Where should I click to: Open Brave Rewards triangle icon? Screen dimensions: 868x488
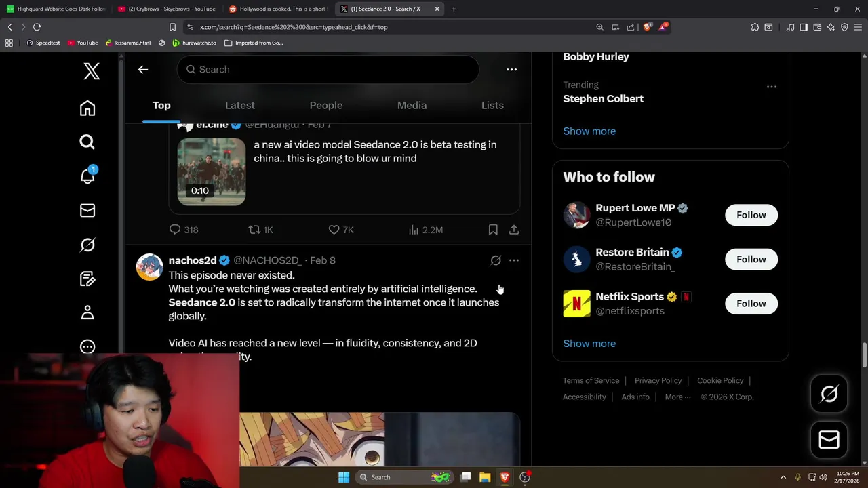pos(663,27)
